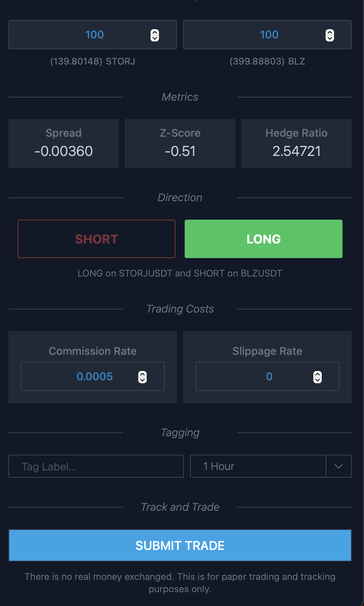Select the SHORT direction
This screenshot has height=606, width=364.
click(x=96, y=239)
